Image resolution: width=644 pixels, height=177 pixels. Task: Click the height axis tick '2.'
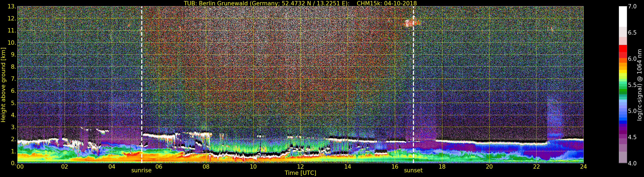tap(13, 139)
